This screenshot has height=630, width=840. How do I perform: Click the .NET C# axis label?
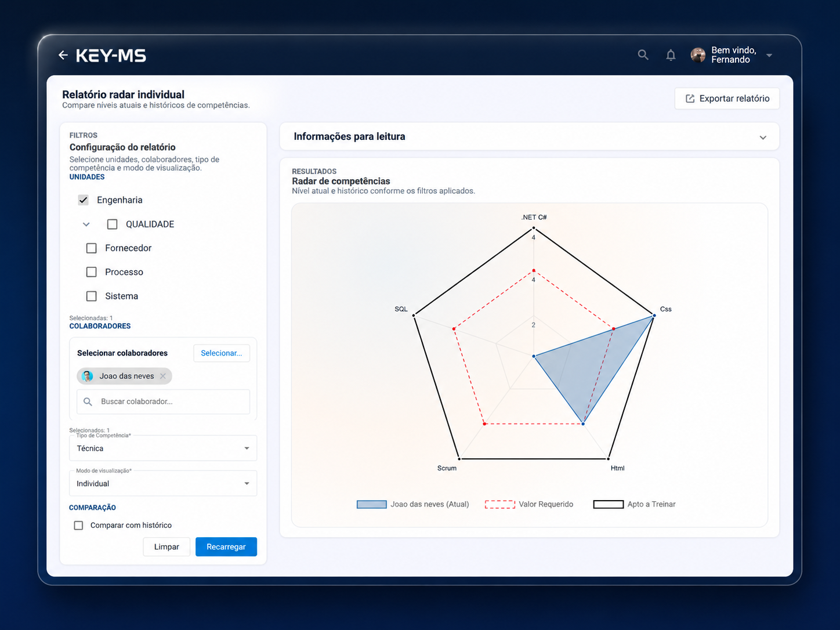[534, 218]
